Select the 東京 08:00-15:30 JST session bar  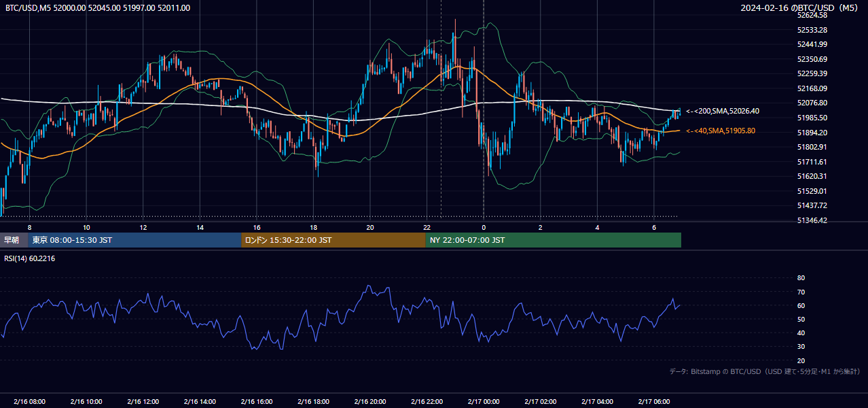coord(135,240)
